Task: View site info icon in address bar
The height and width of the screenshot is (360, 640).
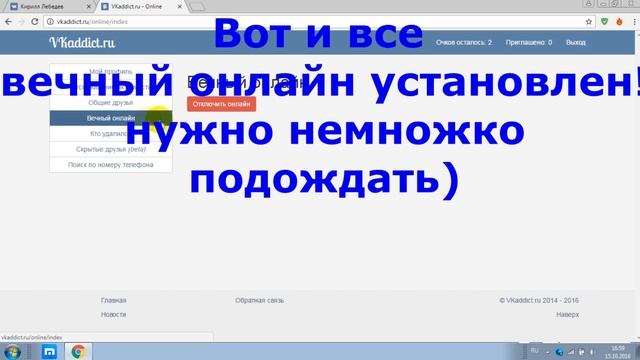Action: [50, 22]
